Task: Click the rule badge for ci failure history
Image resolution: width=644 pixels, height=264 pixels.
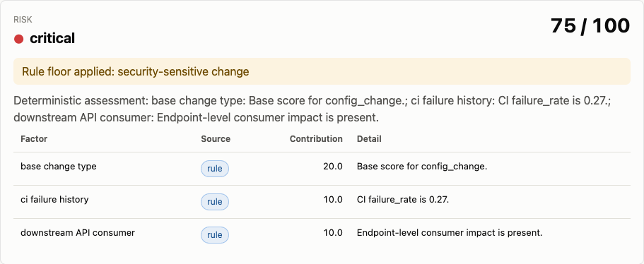Action: pos(215,202)
